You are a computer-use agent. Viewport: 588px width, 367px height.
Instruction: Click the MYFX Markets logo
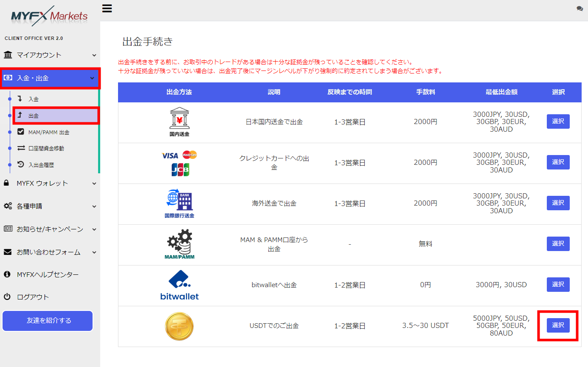pos(49,15)
